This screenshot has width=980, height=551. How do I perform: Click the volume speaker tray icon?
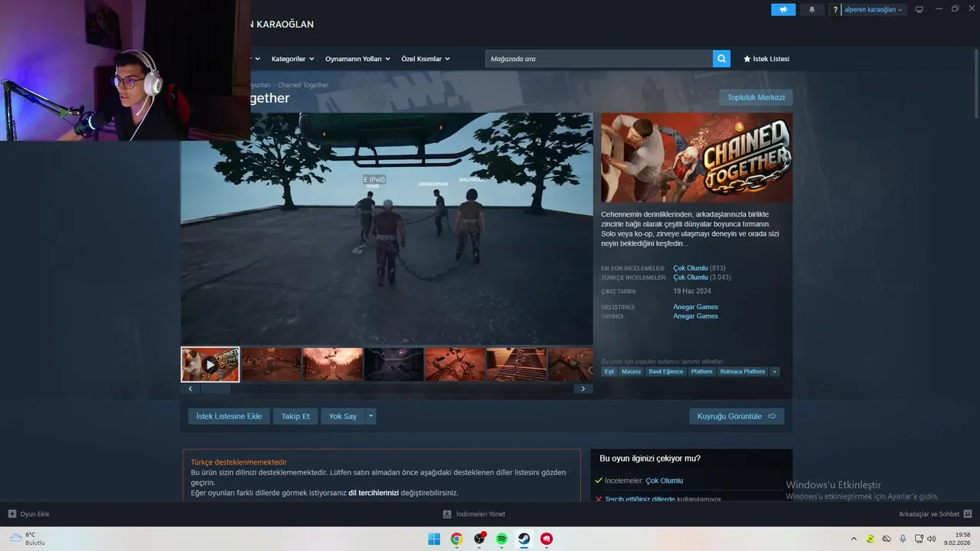[x=931, y=539]
